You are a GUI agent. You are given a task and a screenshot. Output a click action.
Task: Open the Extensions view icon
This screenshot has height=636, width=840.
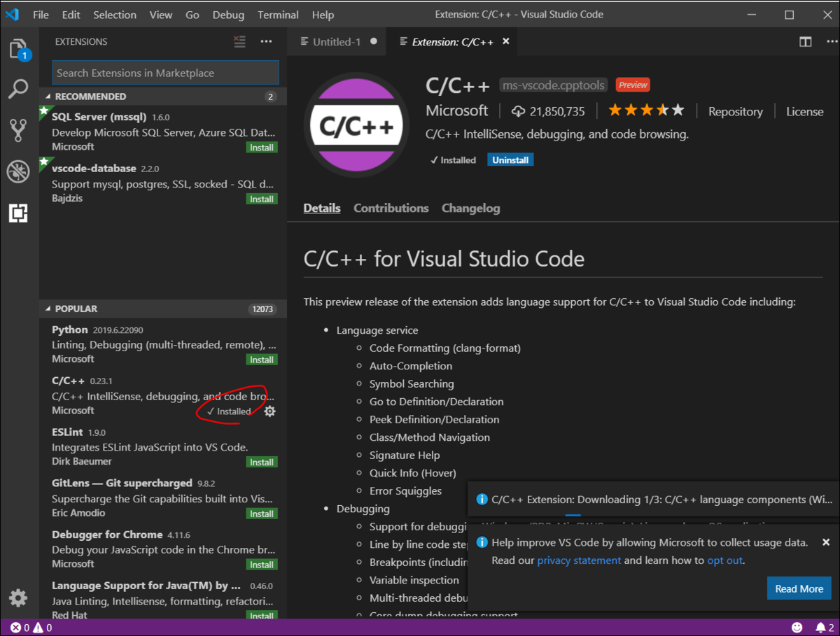[x=18, y=213]
